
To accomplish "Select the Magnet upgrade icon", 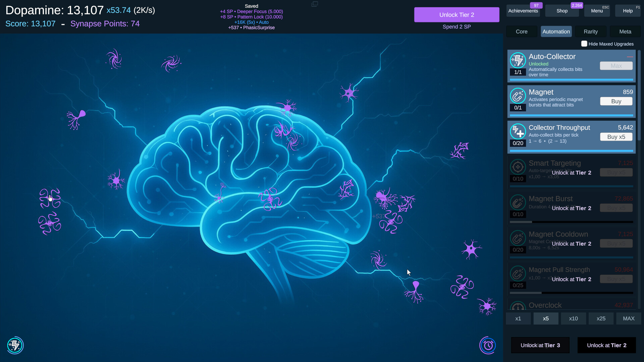I will point(518,96).
